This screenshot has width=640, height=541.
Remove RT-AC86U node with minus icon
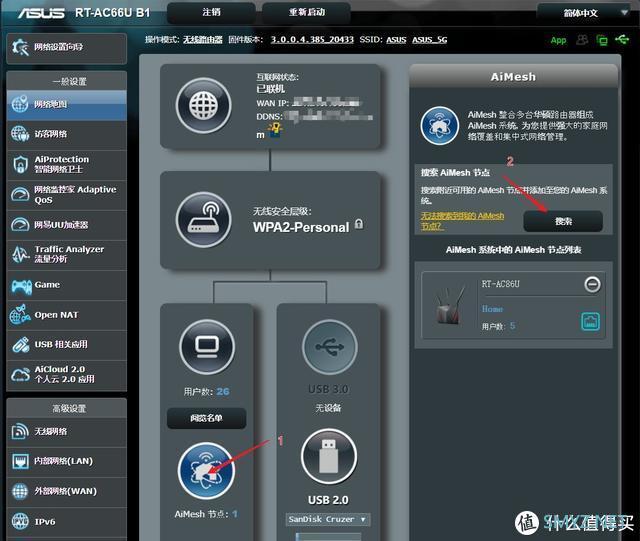point(592,284)
